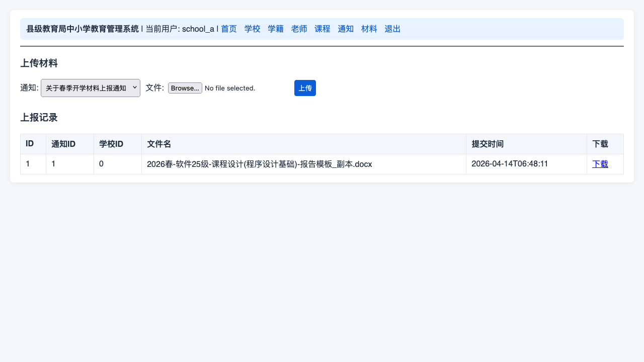Select the docx file name cell
The image size is (644, 362).
pos(304,164)
